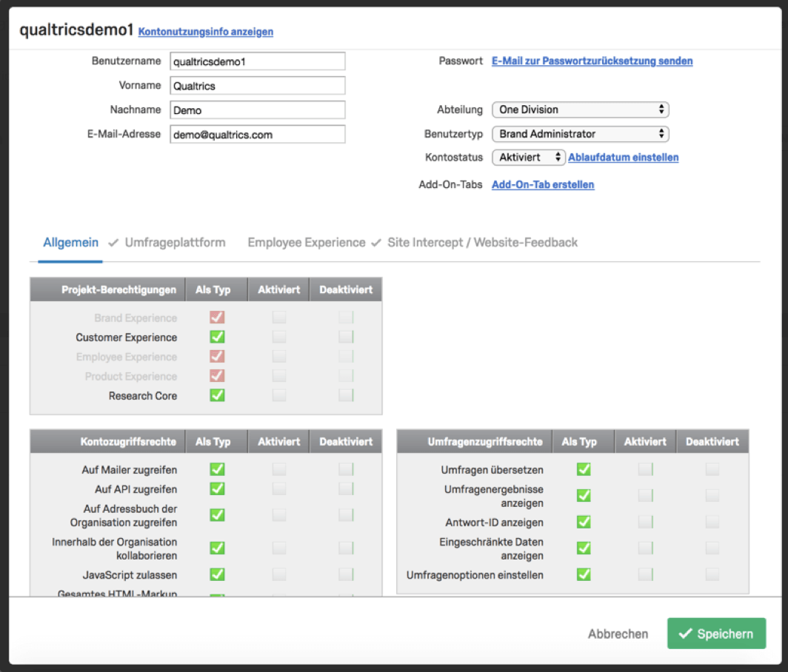Check 'Deaktiviert' for Research Core
Image resolution: width=788 pixels, height=672 pixels.
point(346,396)
